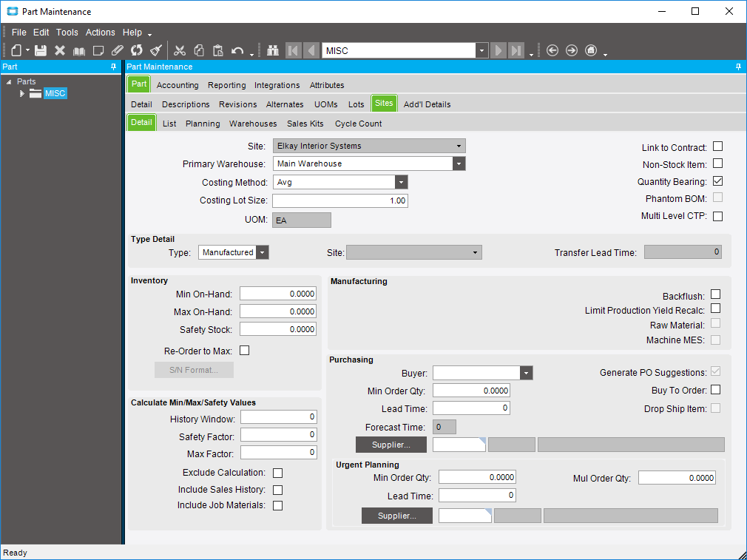Refresh the record with the circular arrows icon

138,50
